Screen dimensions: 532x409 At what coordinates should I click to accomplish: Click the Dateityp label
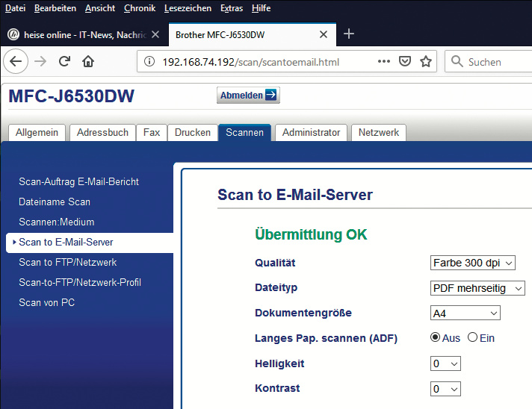click(x=276, y=287)
